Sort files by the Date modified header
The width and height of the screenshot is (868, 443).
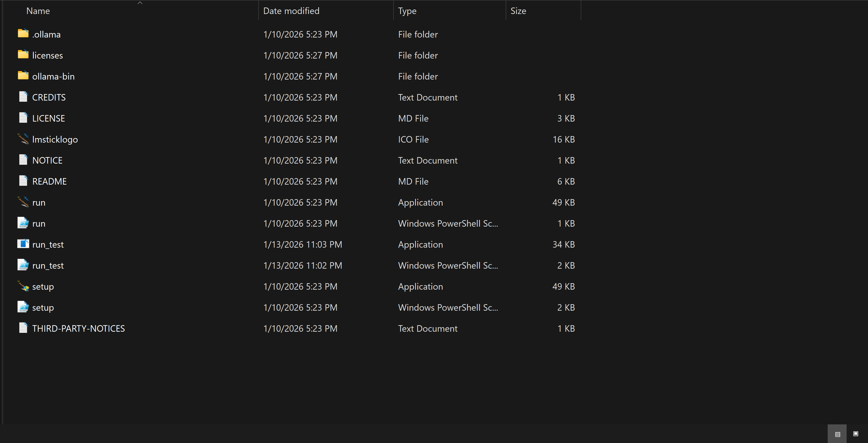(291, 11)
